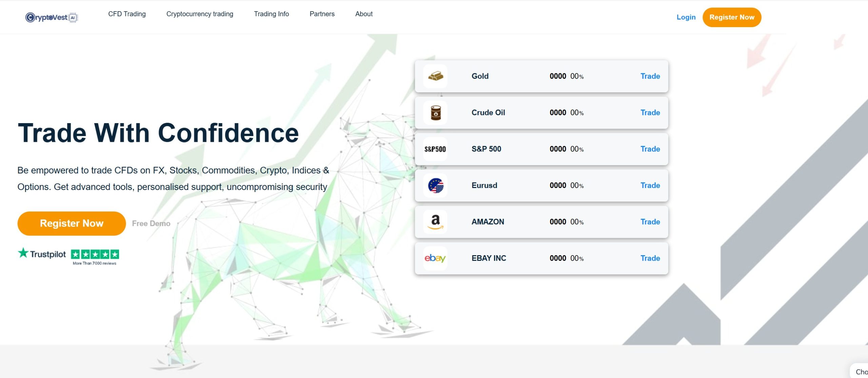Open the About menu

coord(363,14)
